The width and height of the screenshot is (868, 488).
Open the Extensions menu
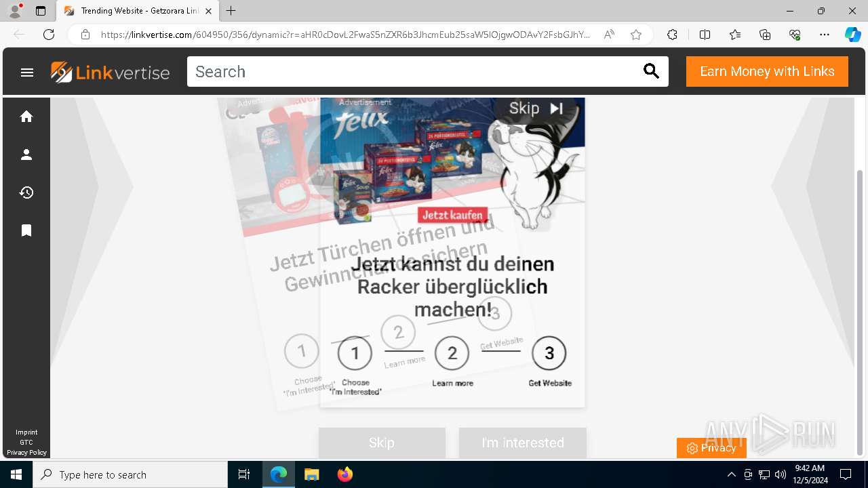tap(672, 35)
